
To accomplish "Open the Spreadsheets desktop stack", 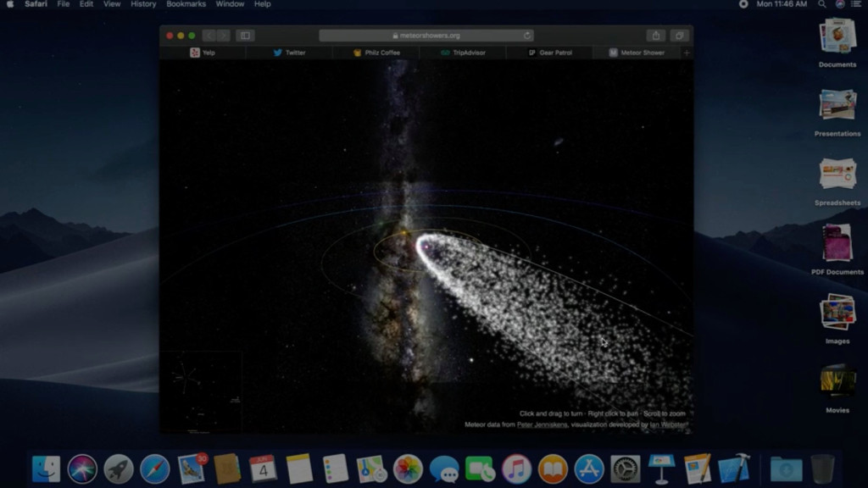I will [x=837, y=181].
